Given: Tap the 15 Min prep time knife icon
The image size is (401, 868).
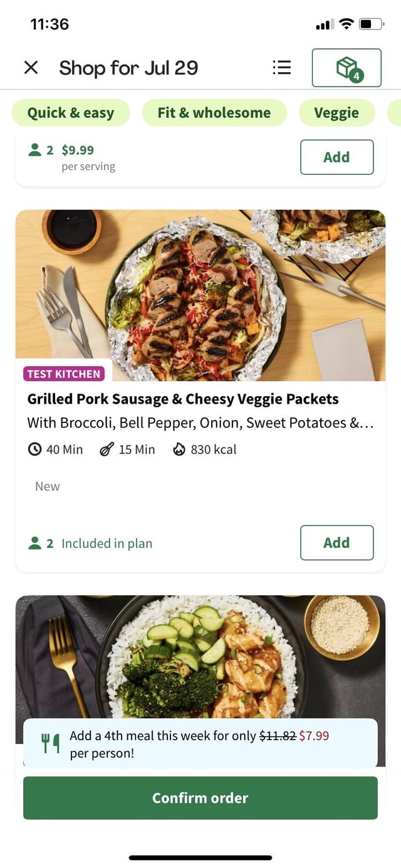Looking at the screenshot, I should click(x=107, y=449).
